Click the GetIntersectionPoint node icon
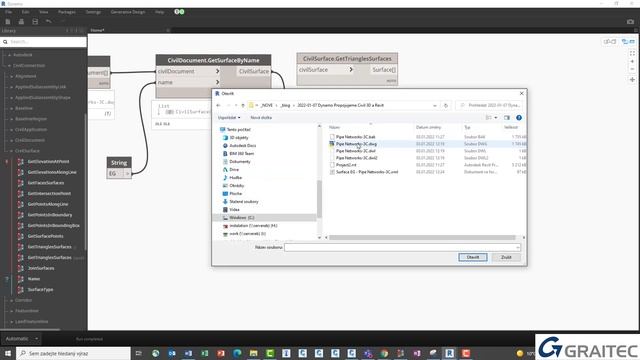This screenshot has height=360, width=640. click(x=20, y=193)
